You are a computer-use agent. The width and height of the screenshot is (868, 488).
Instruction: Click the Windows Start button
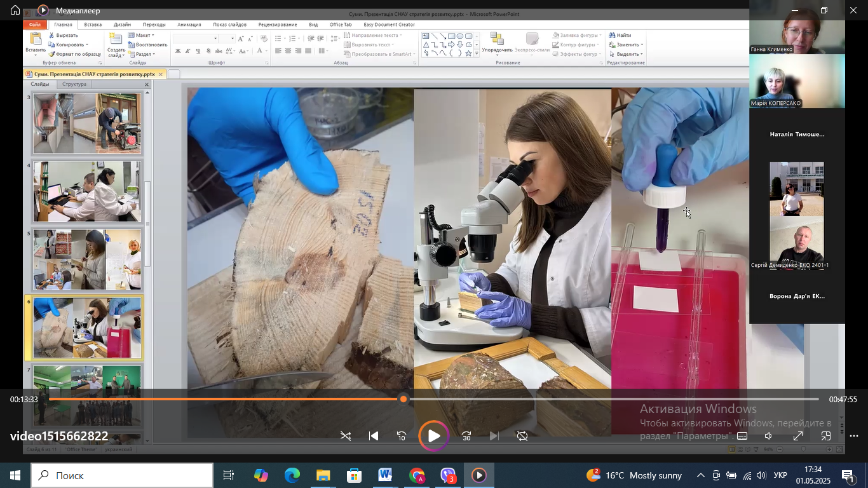(15, 475)
